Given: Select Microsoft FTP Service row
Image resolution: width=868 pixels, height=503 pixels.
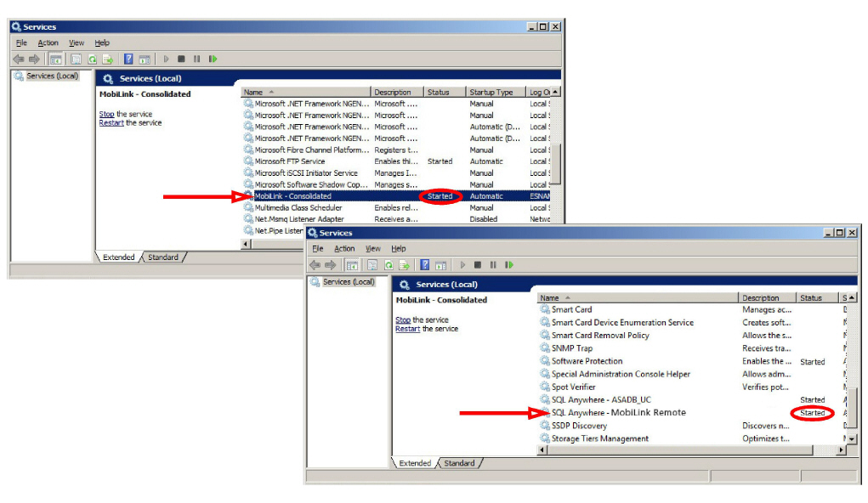Looking at the screenshot, I should (396, 161).
